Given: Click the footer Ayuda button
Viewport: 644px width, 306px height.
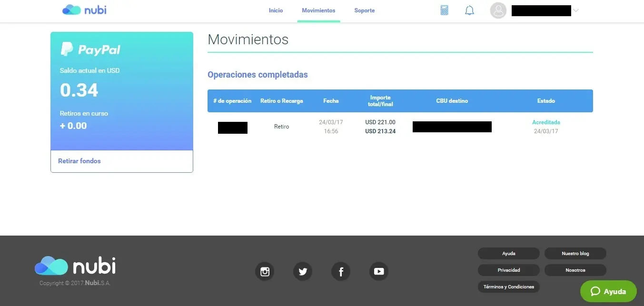Looking at the screenshot, I should (x=509, y=254).
